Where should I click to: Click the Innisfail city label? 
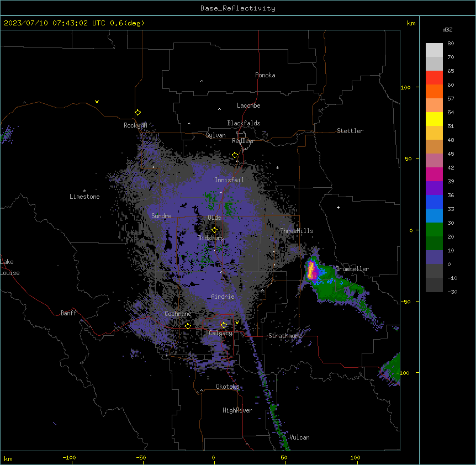pos(229,180)
